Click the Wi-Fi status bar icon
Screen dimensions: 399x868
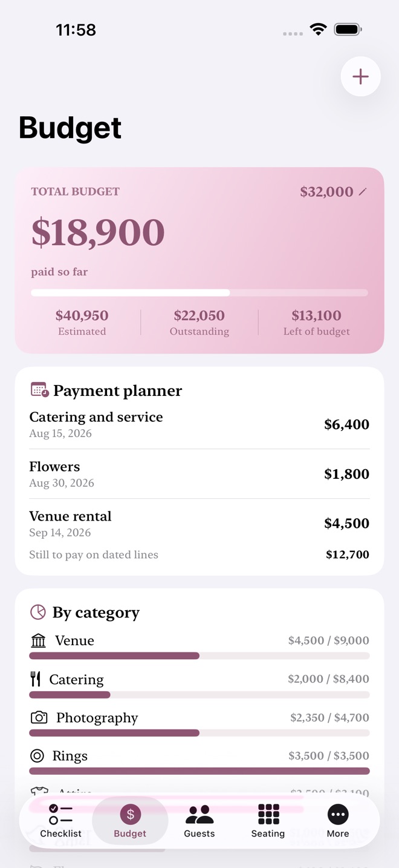point(318,29)
